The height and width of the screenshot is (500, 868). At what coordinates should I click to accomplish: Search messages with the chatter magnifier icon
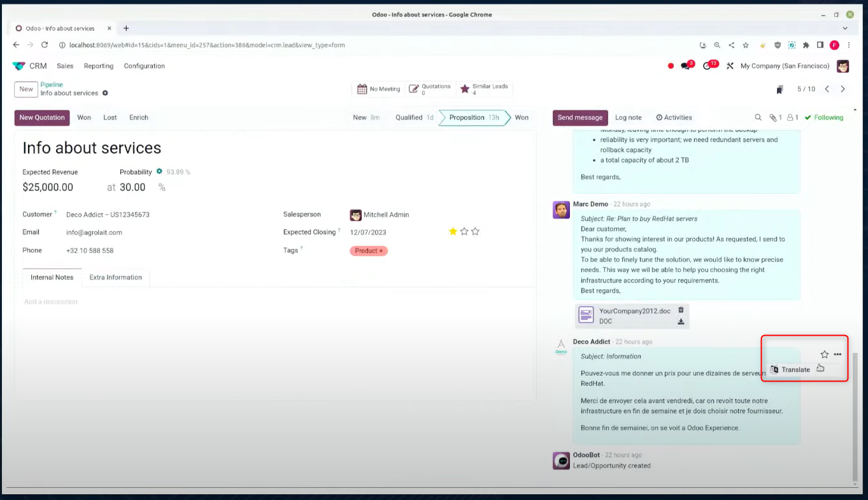pyautogui.click(x=758, y=117)
